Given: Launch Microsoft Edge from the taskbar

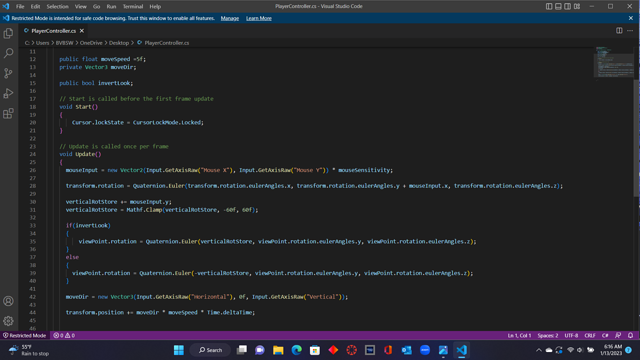Looking at the screenshot, I should click(x=297, y=350).
